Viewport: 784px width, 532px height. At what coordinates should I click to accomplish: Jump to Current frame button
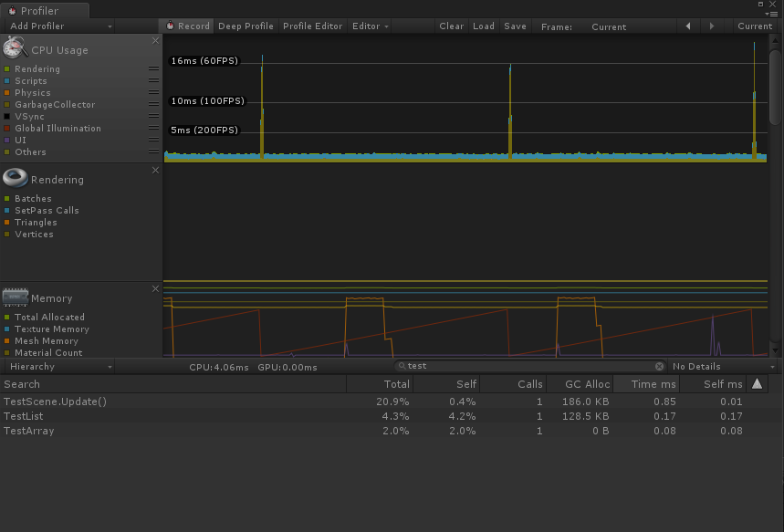point(755,26)
